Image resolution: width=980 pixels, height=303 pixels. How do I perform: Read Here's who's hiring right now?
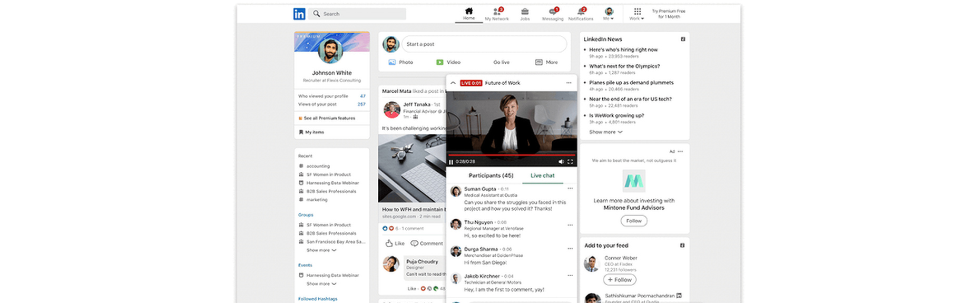[x=623, y=50]
